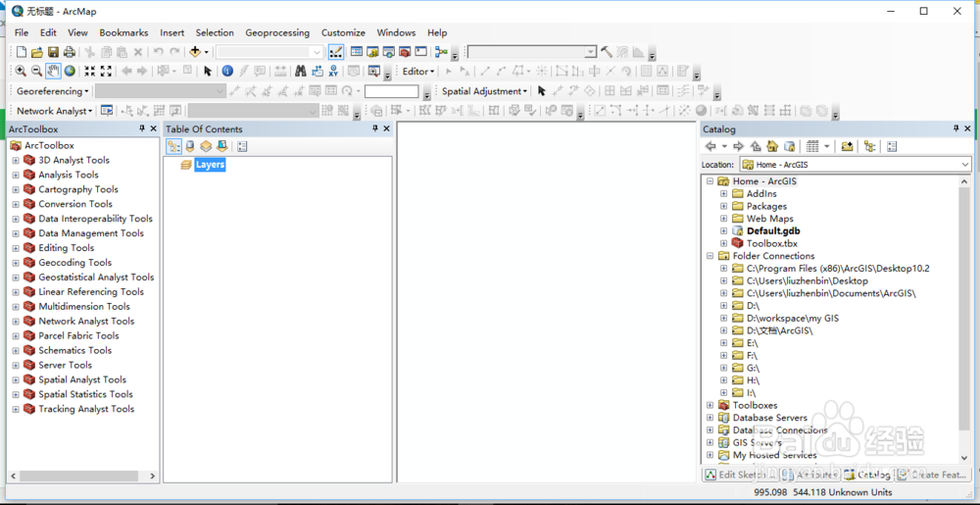980x505 pixels.
Task: Click the Fixed Zoom Out icon
Action: [106, 72]
